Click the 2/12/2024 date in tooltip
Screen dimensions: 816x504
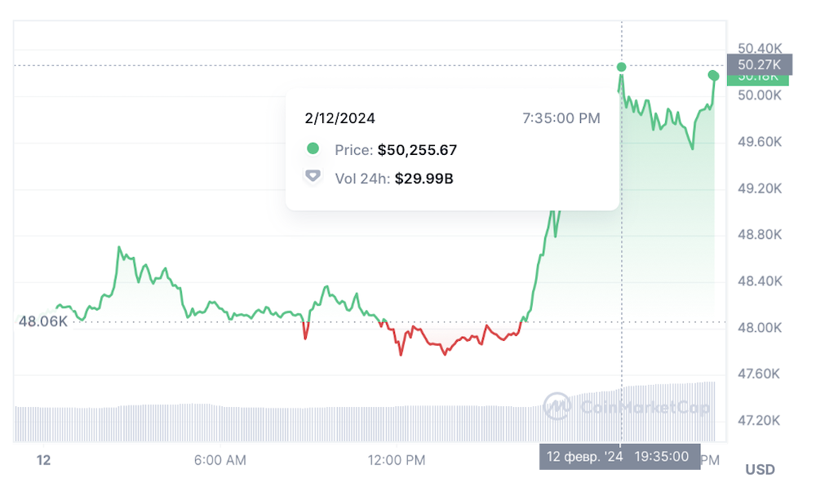[x=340, y=118]
